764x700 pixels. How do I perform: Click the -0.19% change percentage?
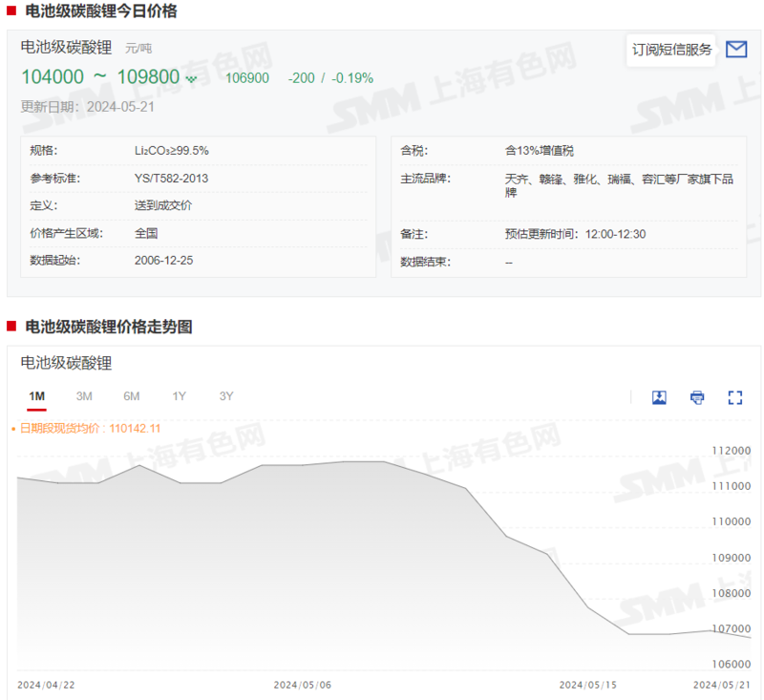(352, 78)
